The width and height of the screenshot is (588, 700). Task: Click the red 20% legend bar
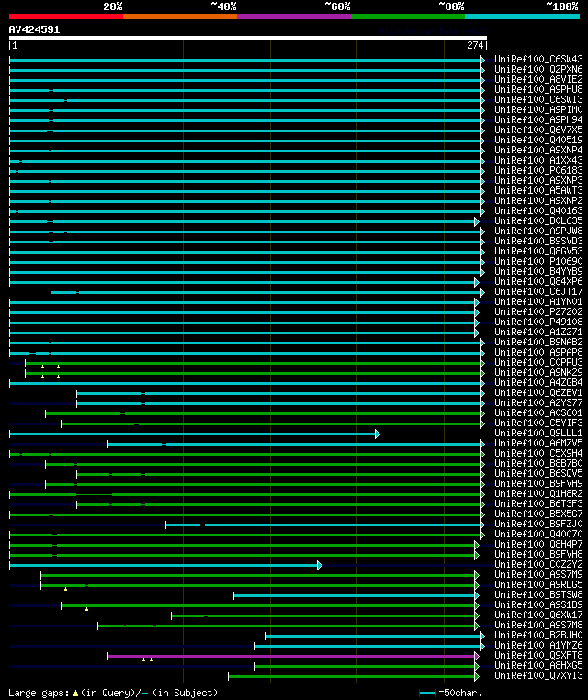tap(66, 17)
